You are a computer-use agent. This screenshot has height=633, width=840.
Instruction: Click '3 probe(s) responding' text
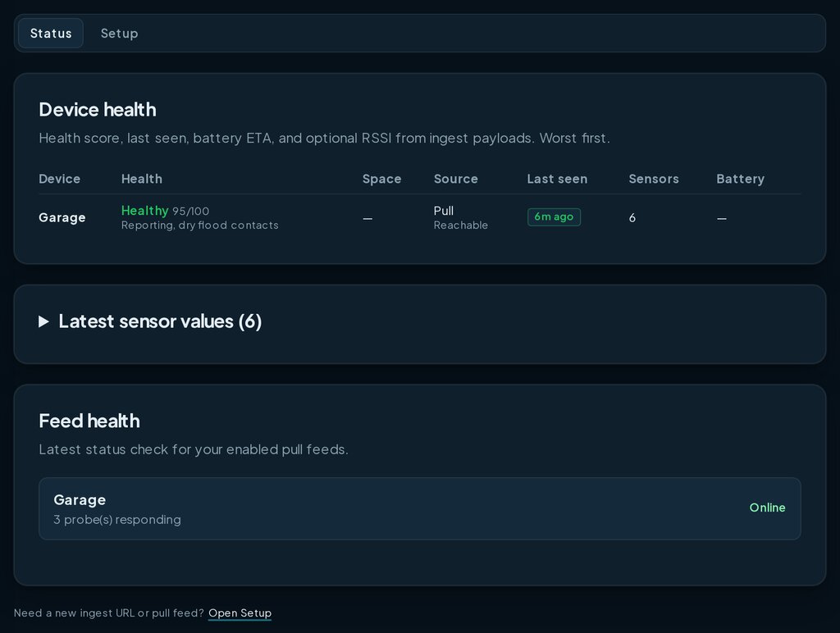pos(117,520)
